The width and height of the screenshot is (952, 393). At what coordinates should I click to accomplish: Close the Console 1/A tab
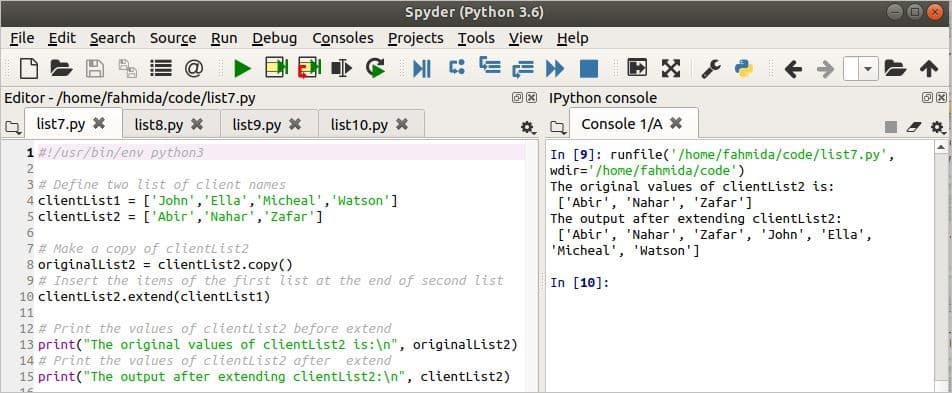[676, 123]
